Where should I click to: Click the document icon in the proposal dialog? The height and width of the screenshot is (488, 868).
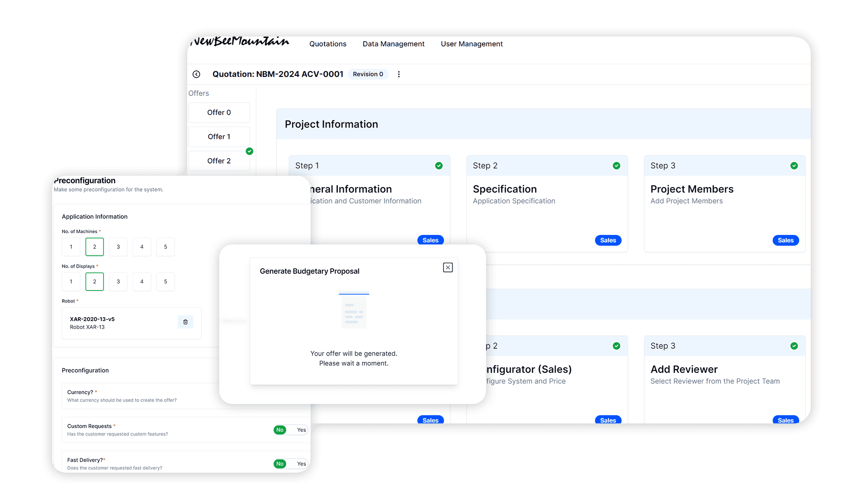[x=354, y=310]
